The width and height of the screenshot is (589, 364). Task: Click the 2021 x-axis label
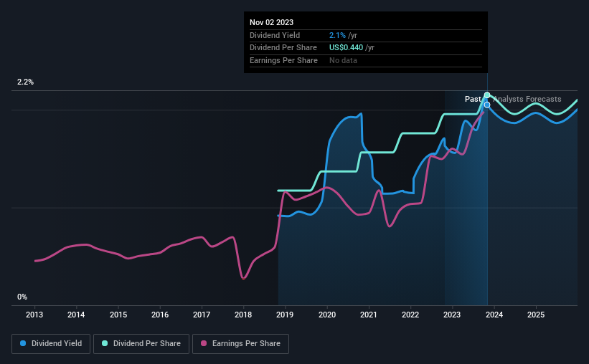(x=369, y=315)
